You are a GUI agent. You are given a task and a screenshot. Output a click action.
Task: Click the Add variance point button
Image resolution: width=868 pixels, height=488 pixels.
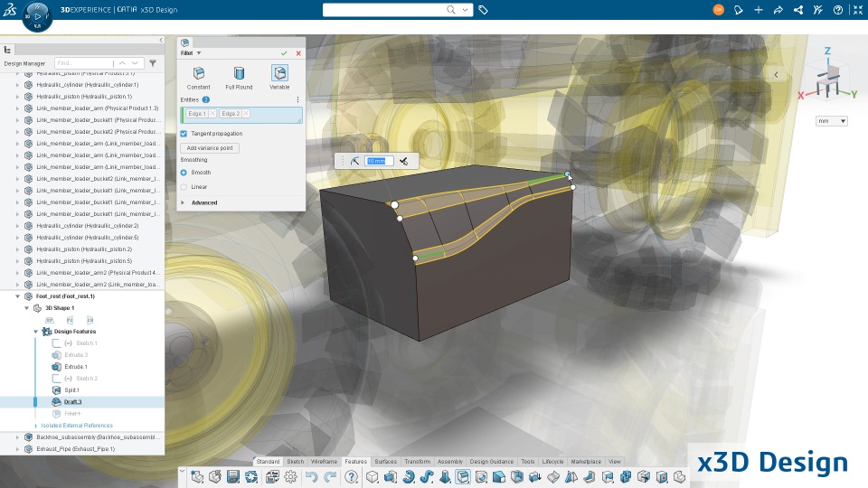(x=210, y=148)
